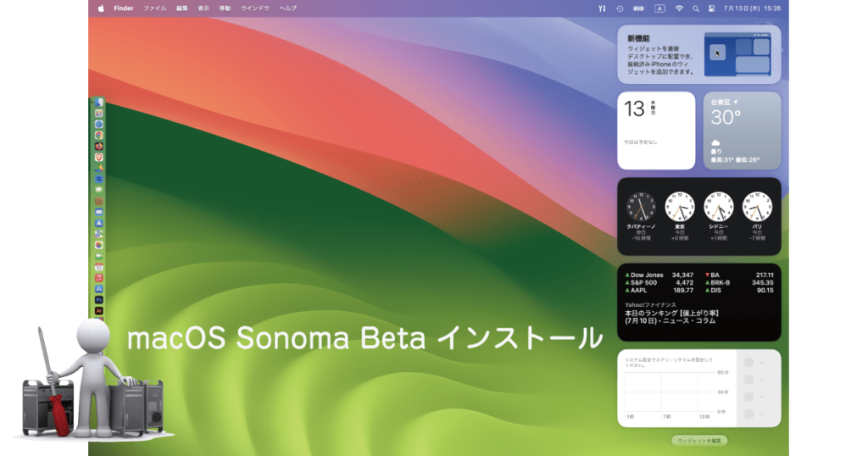
Task: Click the Dow Jones stock row
Action: click(x=659, y=275)
